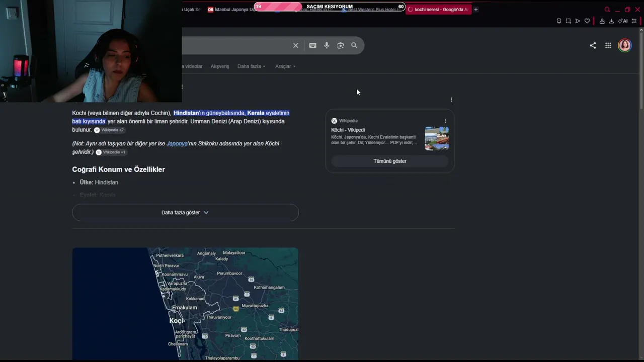Click Puthenvelikara on the map

(170, 255)
